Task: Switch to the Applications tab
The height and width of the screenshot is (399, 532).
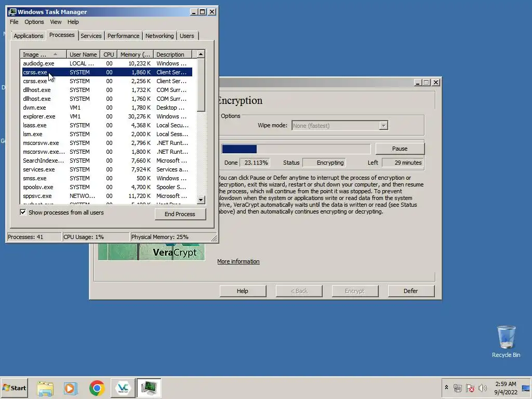Action: click(x=29, y=36)
